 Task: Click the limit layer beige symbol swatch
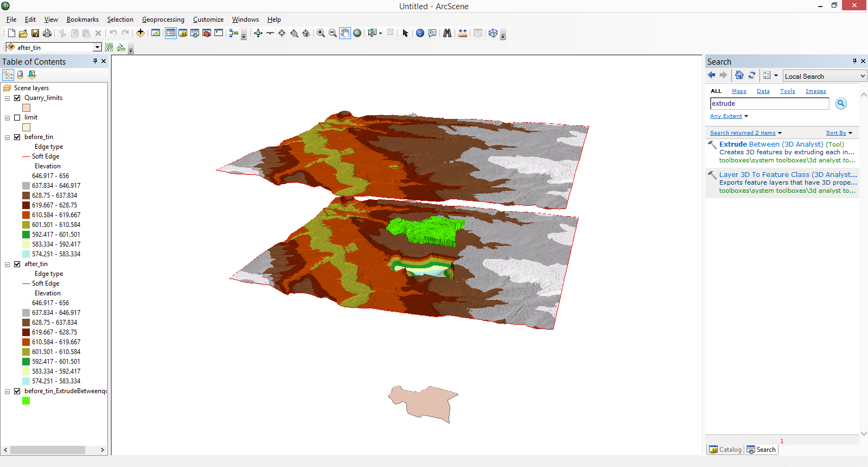26,128
